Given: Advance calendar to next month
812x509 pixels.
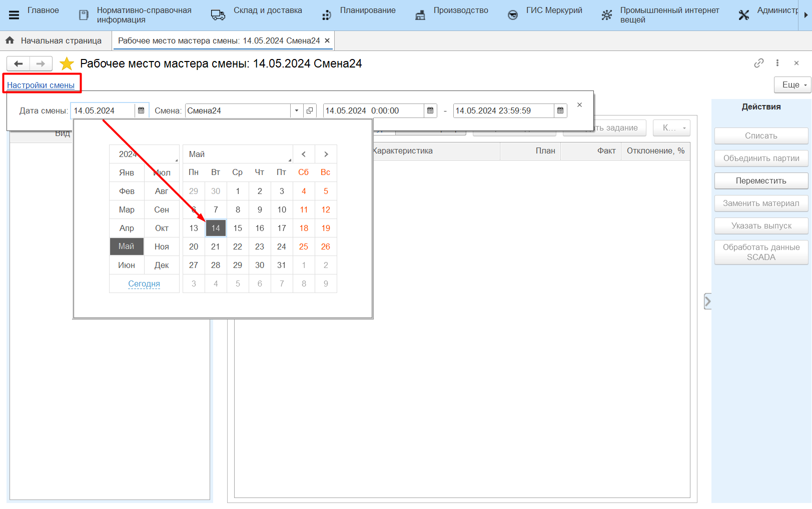Looking at the screenshot, I should (x=326, y=154).
